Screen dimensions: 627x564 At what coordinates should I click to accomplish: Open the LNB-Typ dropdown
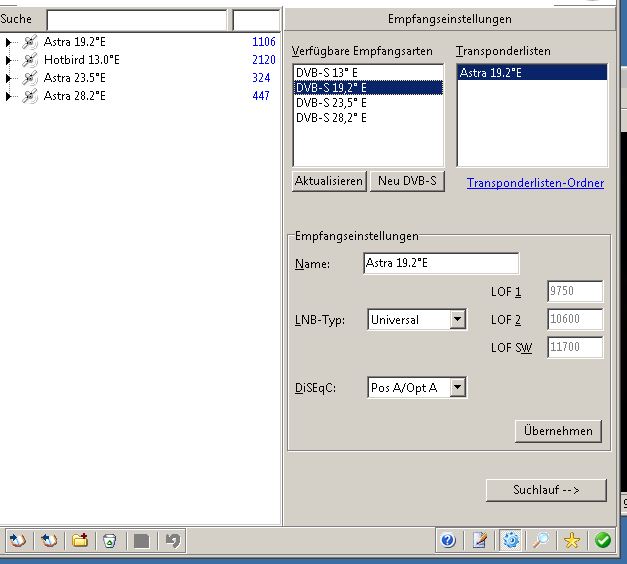(x=457, y=320)
